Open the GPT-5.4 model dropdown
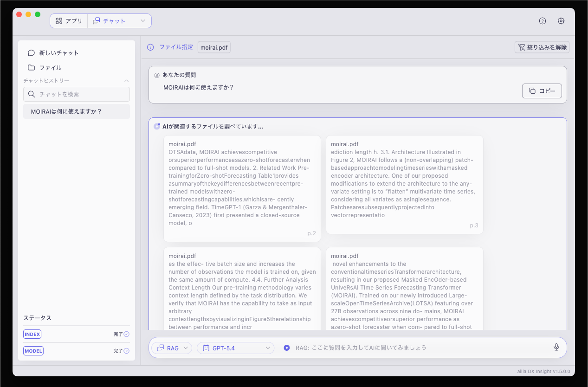The image size is (588, 387). coord(236,348)
